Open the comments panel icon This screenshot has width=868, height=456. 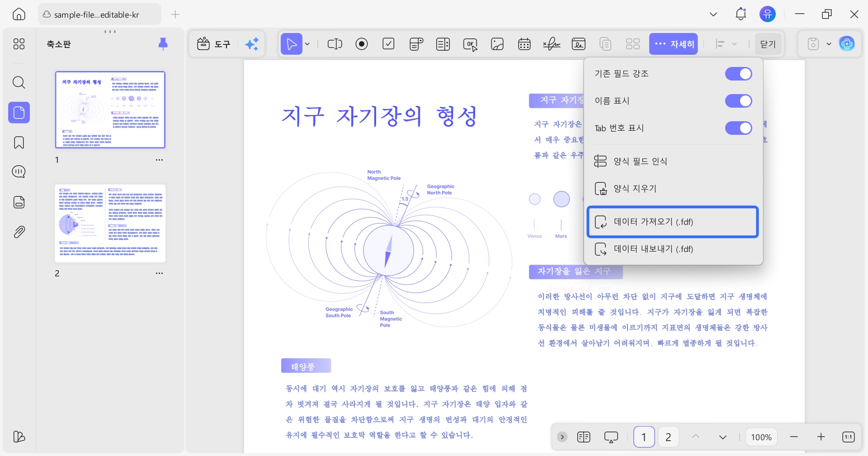[x=19, y=172]
